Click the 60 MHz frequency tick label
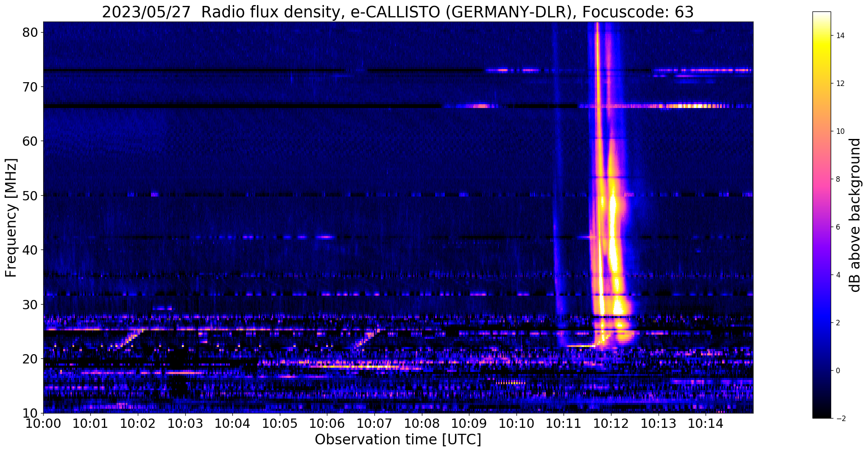Screen dimensions: 868x452 pyautogui.click(x=30, y=141)
